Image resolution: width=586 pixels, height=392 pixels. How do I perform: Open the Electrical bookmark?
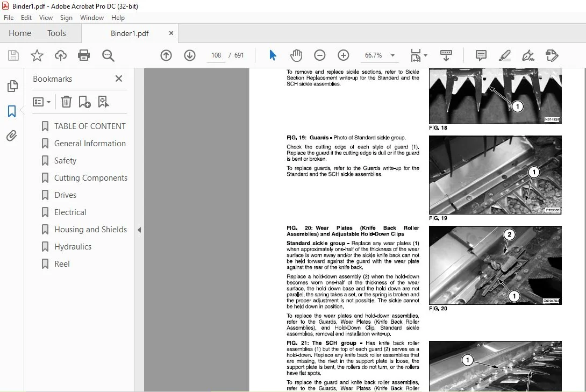coord(70,212)
